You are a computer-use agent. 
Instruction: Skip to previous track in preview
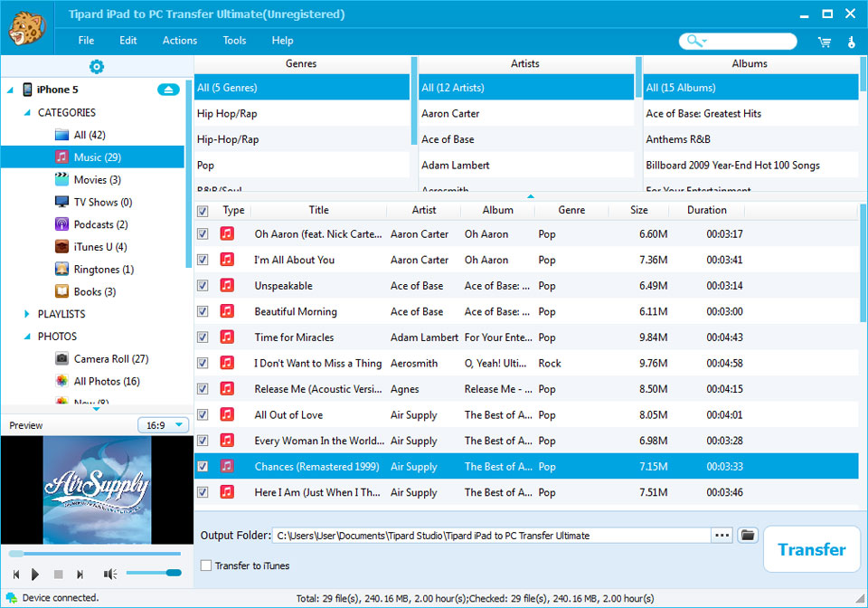tap(16, 575)
